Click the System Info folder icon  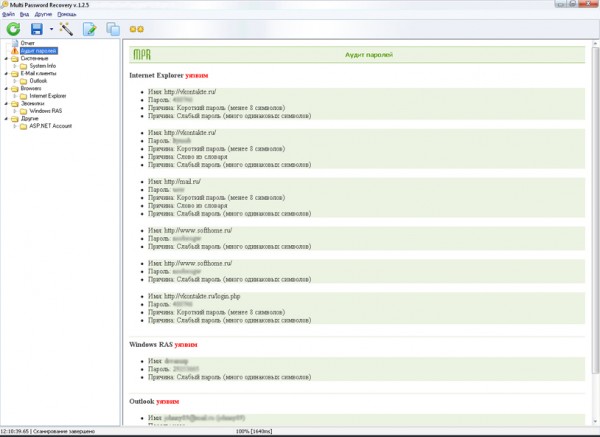coord(23,66)
